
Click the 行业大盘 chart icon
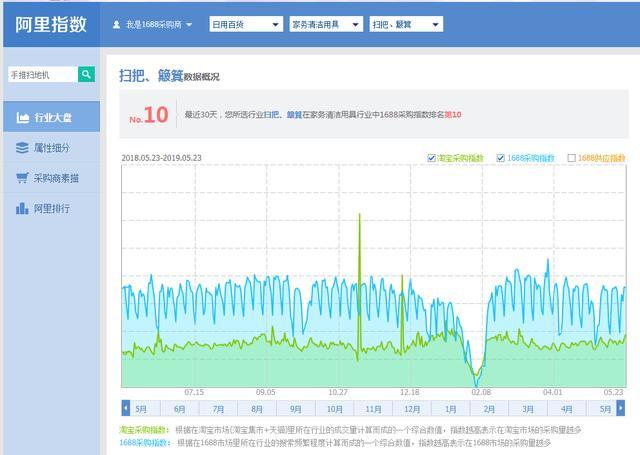pos(22,118)
